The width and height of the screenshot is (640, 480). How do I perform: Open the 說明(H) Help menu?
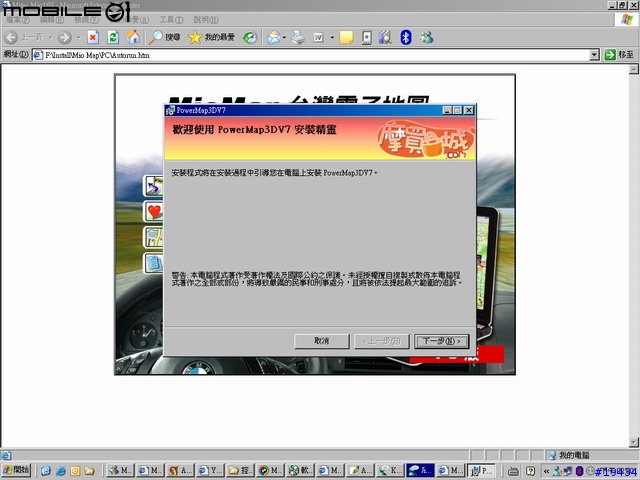point(206,20)
